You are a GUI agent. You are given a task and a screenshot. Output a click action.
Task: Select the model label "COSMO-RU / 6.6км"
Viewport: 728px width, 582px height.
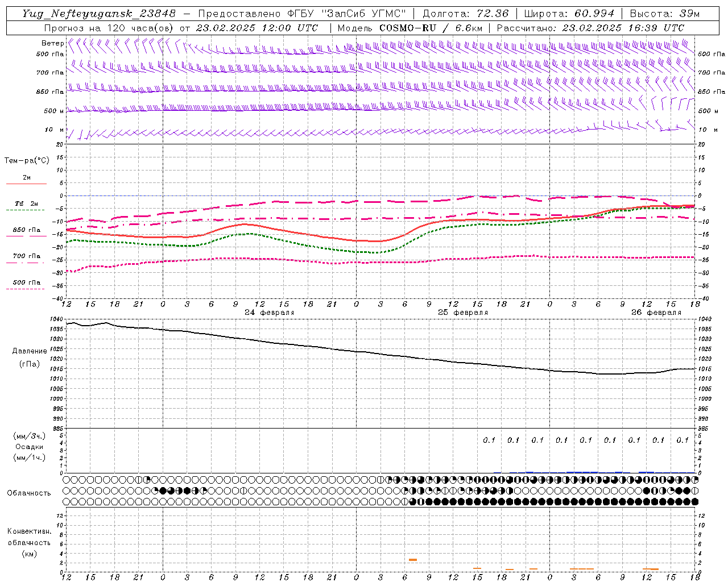click(431, 28)
